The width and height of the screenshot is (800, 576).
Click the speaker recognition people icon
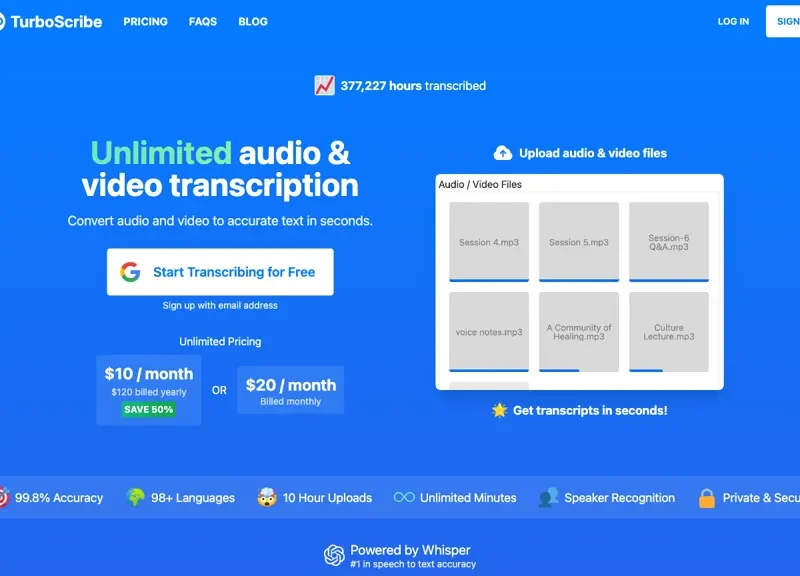pos(548,497)
